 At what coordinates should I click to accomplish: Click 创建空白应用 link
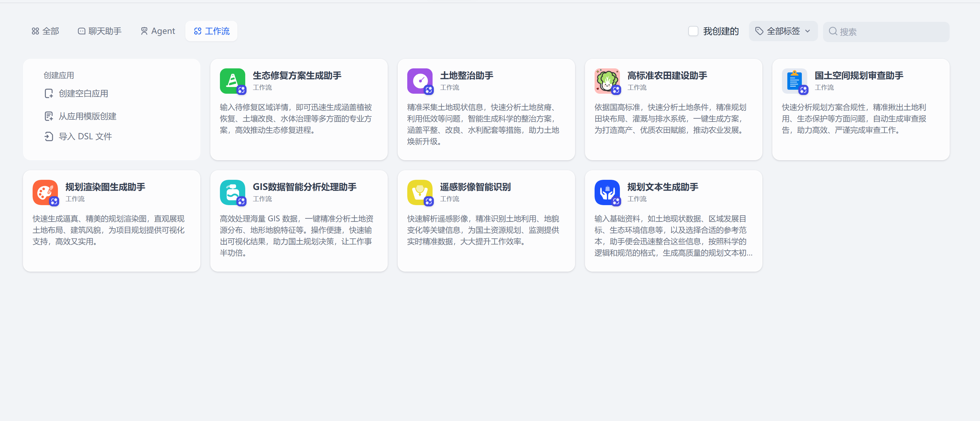83,94
